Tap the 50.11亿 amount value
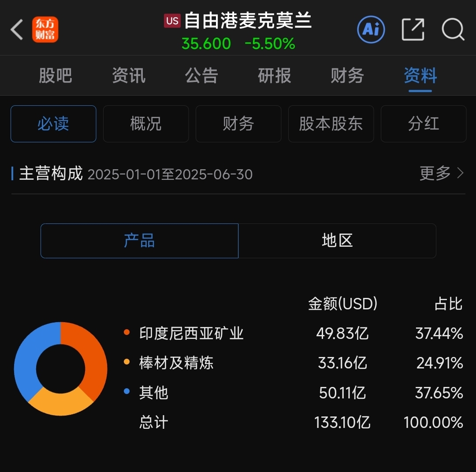Image resolution: width=476 pixels, height=472 pixels. point(342,393)
